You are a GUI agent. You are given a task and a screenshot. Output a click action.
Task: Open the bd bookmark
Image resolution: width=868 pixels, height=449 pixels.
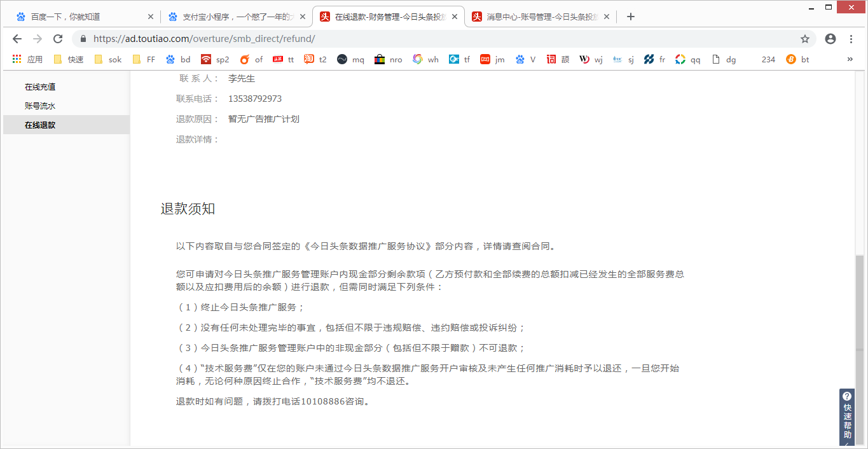(178, 59)
